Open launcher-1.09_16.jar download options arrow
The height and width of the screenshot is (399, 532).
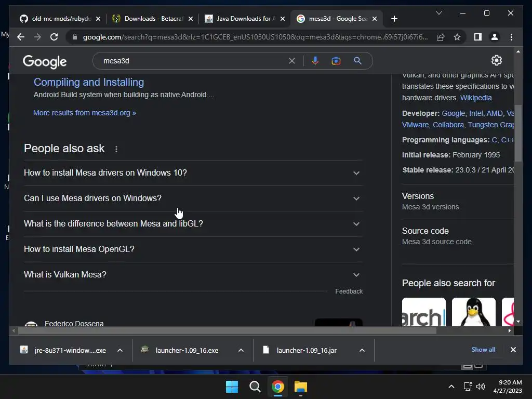[362, 350]
